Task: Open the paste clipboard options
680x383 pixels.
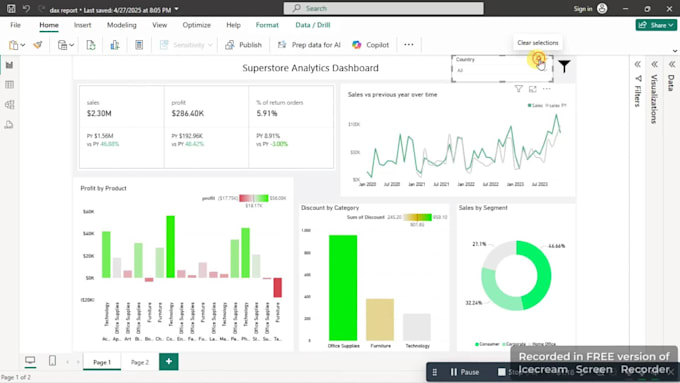Action: (16, 45)
